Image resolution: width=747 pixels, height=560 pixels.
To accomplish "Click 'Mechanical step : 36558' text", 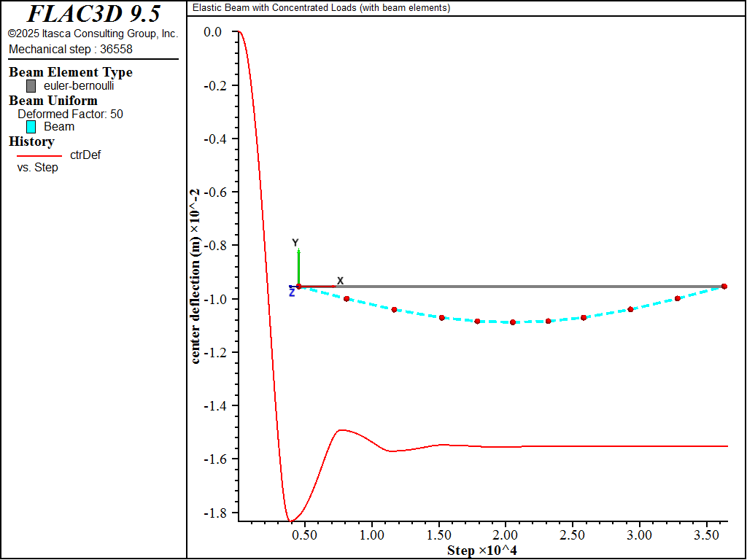I will coord(71,49).
